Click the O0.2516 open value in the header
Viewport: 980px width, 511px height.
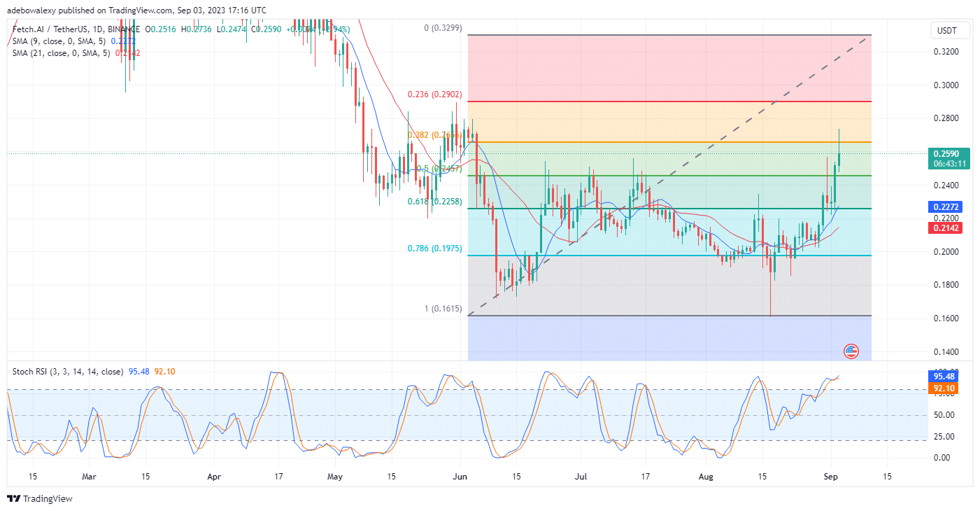[160, 29]
